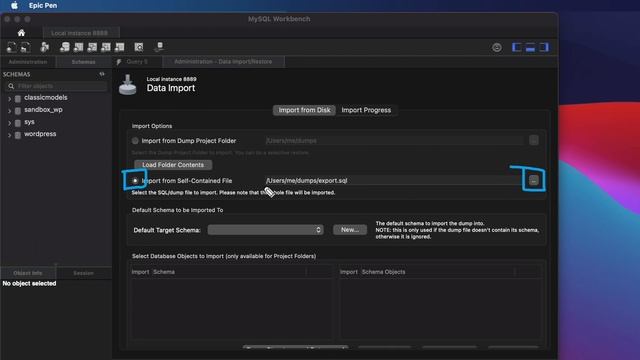Click the dump project folder path field
640x360 pixels.
click(394, 141)
